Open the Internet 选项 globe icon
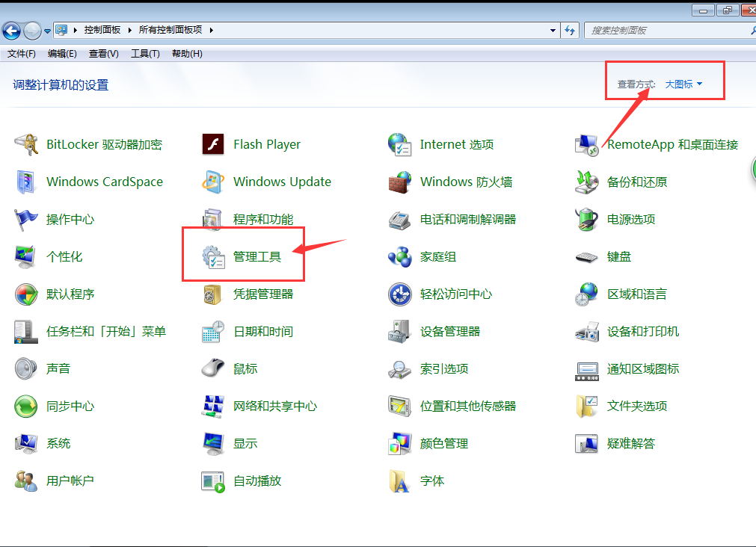The image size is (756, 547). click(400, 144)
